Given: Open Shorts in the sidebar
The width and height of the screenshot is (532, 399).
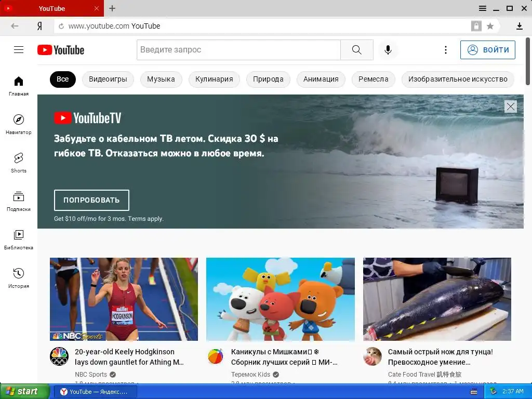Looking at the screenshot, I should [x=19, y=163].
